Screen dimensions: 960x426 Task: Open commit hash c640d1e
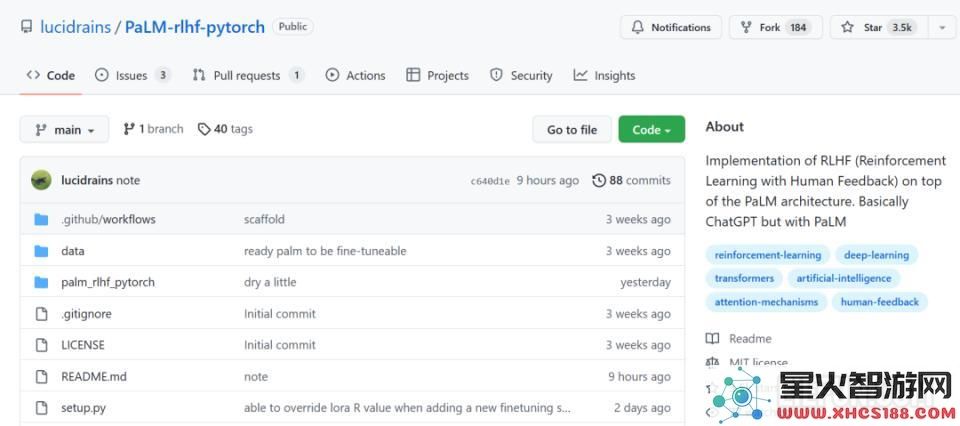coord(490,181)
